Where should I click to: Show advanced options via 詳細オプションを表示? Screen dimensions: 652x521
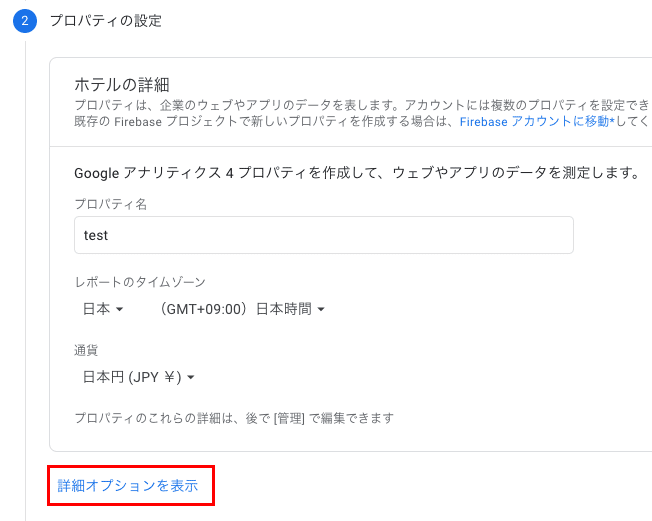point(128,486)
